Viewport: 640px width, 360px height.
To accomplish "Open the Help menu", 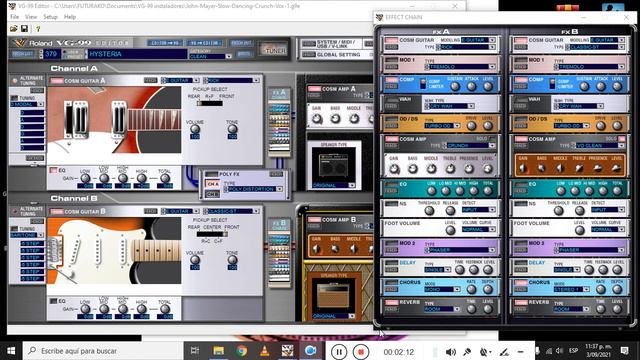I will [x=70, y=17].
